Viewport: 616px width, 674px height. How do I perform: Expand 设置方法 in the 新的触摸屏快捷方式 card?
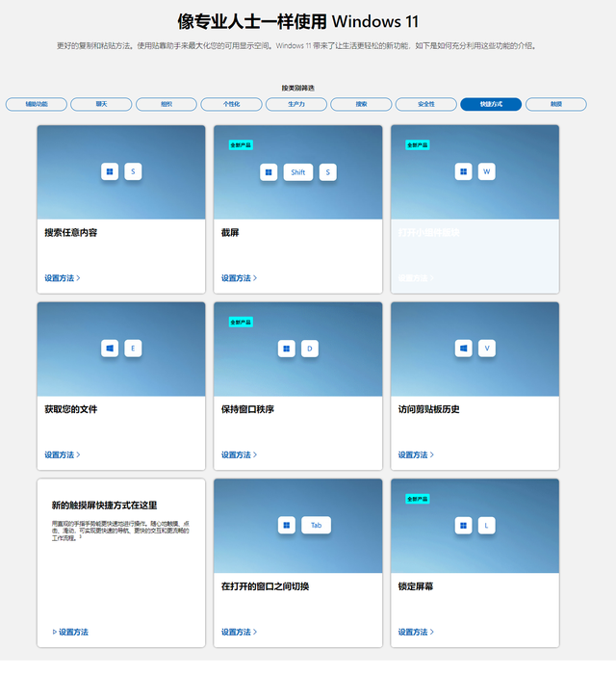[70, 632]
